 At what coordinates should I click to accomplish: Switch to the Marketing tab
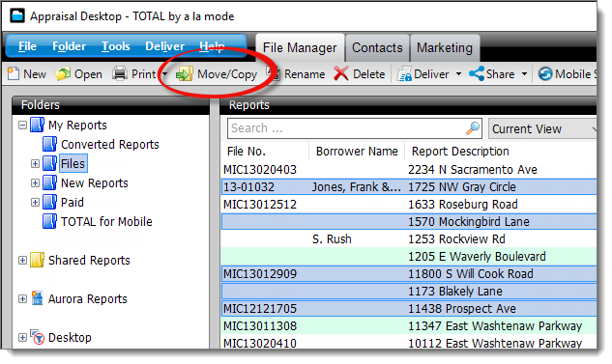click(x=445, y=48)
